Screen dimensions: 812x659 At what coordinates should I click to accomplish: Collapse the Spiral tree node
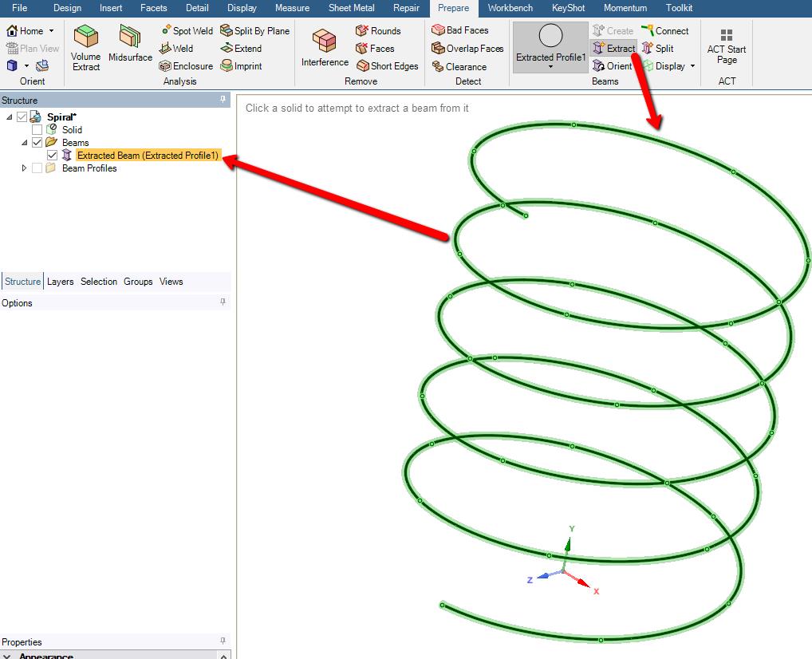click(10, 117)
